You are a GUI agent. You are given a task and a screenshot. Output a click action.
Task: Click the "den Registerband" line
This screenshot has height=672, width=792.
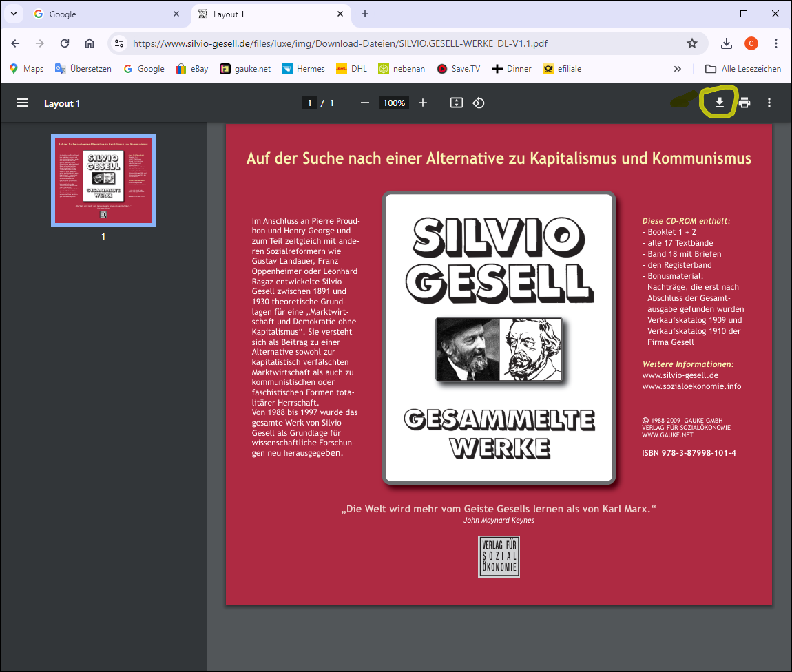pos(677,265)
